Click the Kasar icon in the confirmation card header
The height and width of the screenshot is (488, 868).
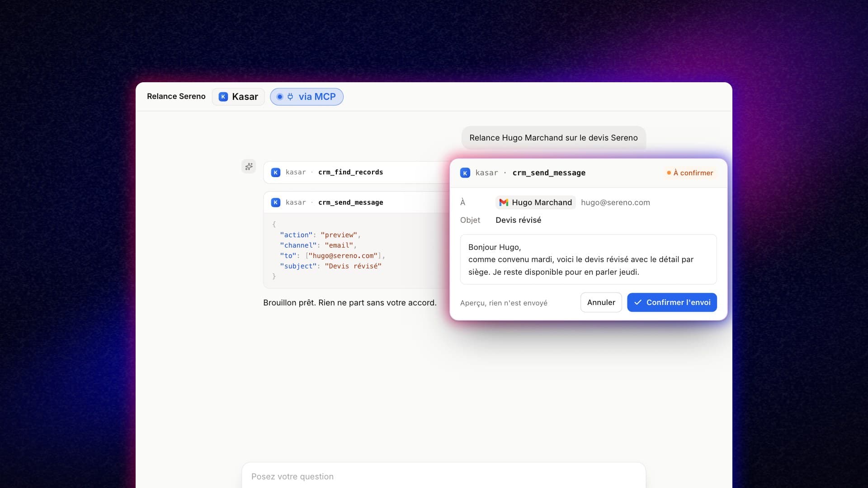coord(465,173)
